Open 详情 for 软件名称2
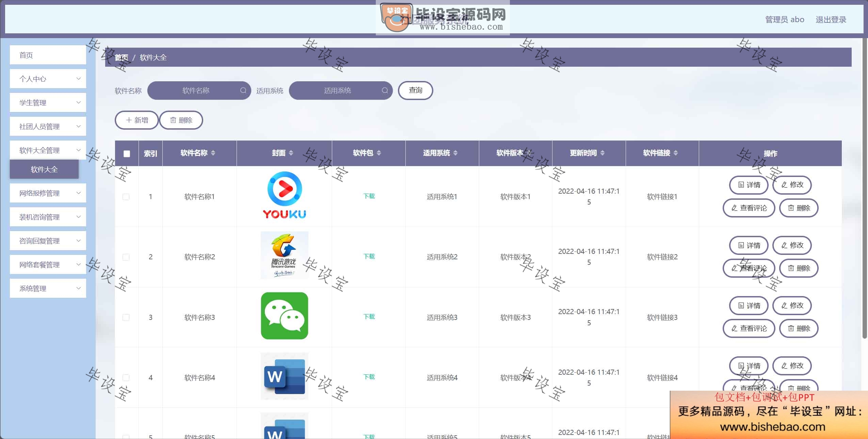Image resolution: width=868 pixels, height=439 pixels. tap(749, 245)
